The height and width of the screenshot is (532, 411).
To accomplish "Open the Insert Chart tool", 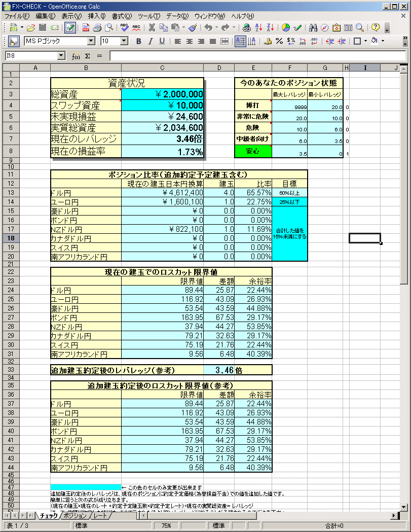I will [x=286, y=27].
